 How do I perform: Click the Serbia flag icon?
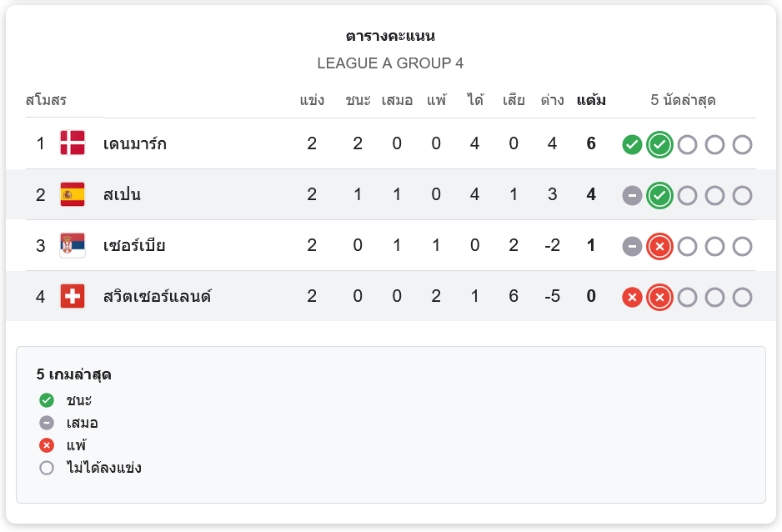click(73, 245)
